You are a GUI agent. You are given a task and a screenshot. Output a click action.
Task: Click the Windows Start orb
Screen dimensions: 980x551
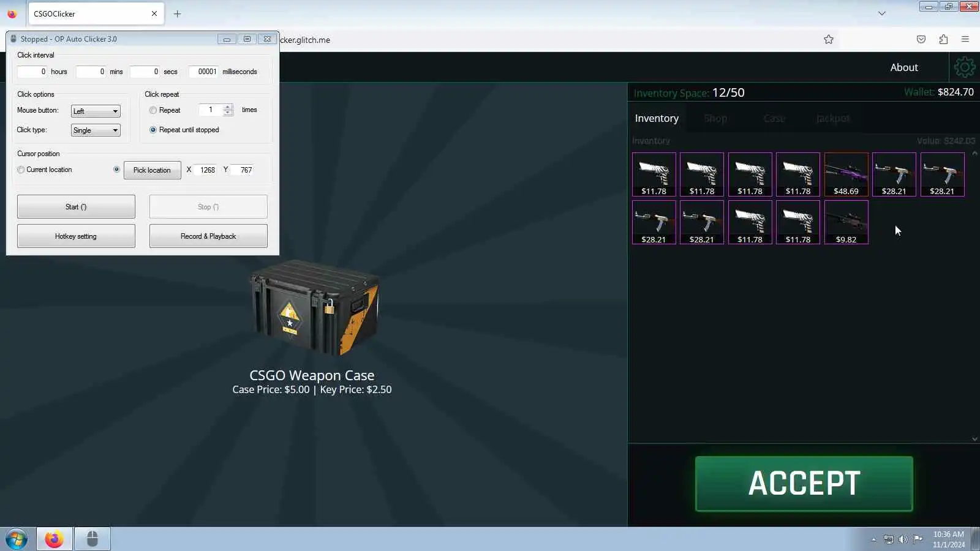tap(17, 539)
